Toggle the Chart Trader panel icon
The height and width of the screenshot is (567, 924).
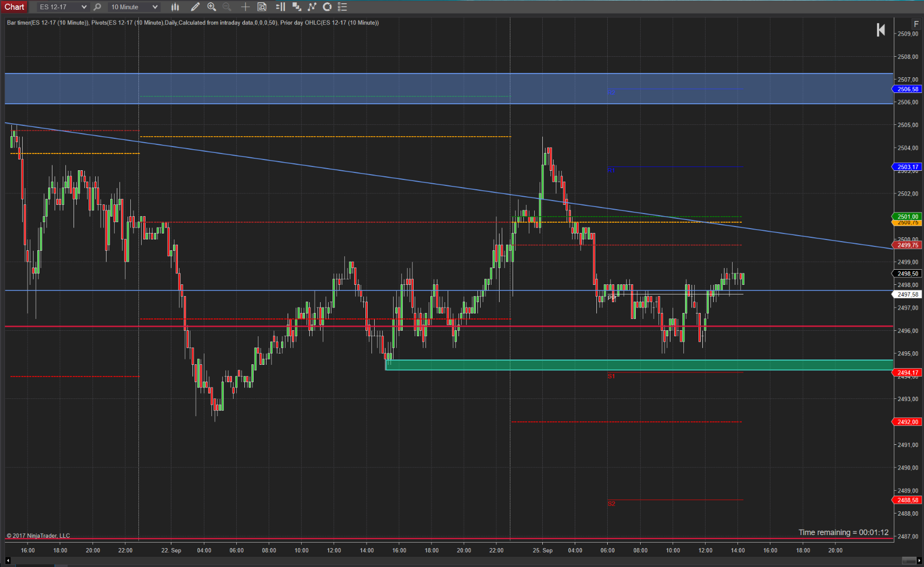280,7
